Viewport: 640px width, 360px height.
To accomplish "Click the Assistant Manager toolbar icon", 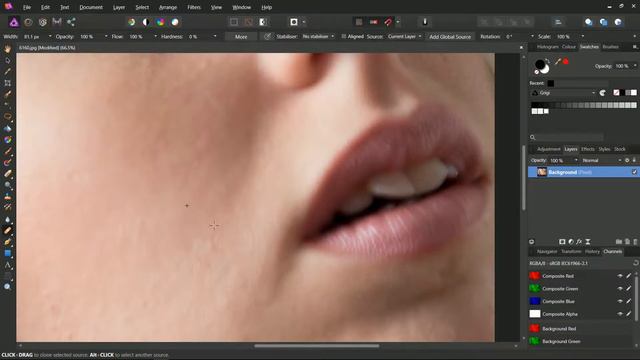I will click(x=424, y=22).
